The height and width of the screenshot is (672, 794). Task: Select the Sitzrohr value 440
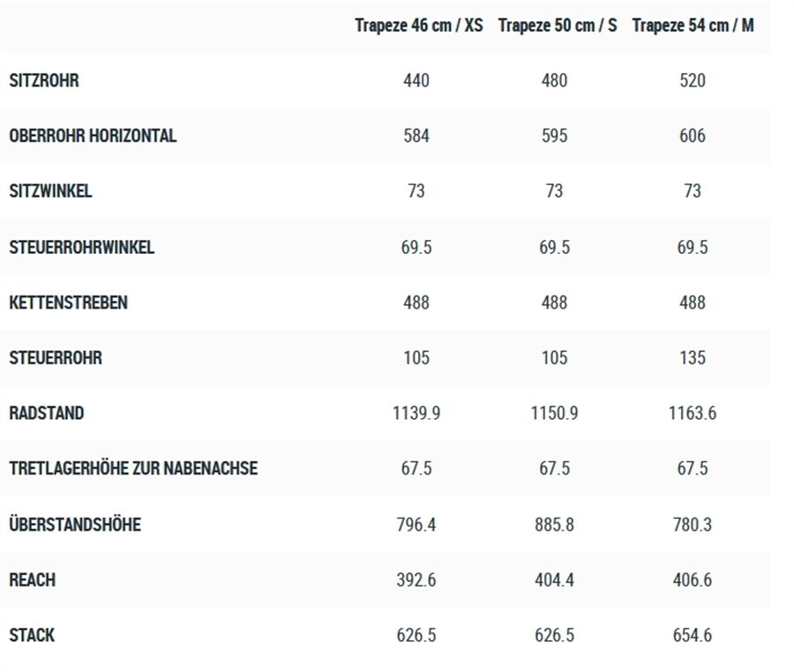(x=416, y=80)
